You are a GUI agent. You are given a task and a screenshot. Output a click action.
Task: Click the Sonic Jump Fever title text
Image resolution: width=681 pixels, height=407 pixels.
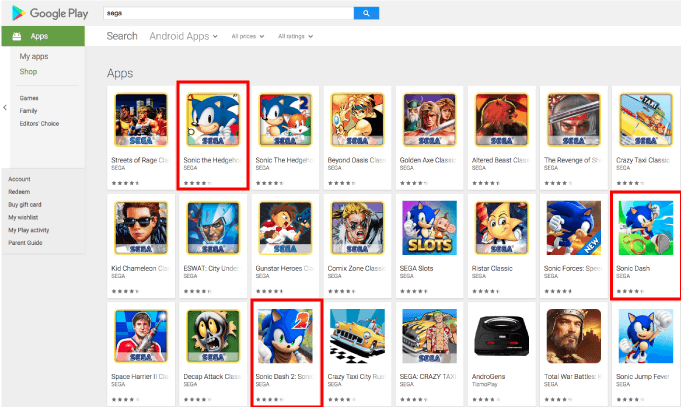coord(643,377)
